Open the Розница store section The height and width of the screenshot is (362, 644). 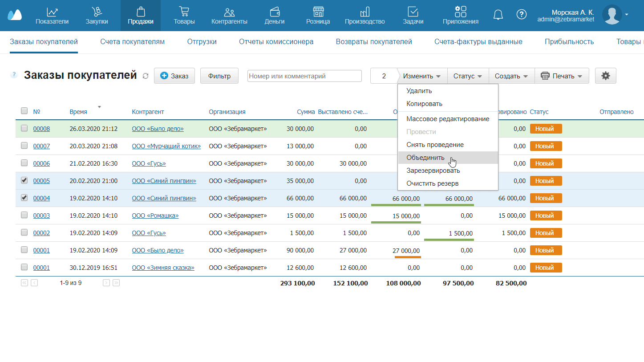click(318, 15)
